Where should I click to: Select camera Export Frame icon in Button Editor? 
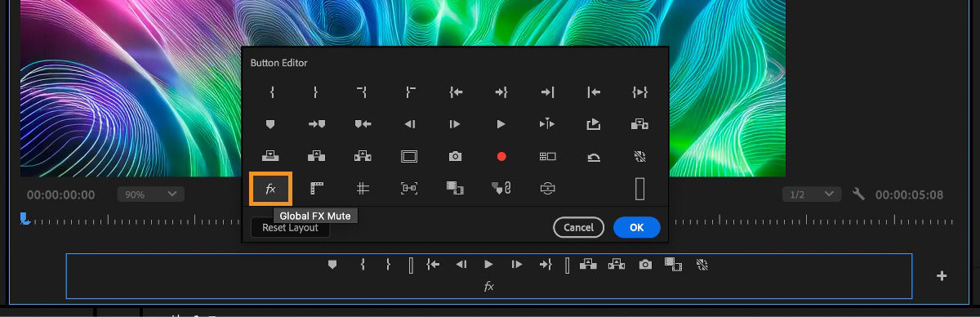point(456,155)
